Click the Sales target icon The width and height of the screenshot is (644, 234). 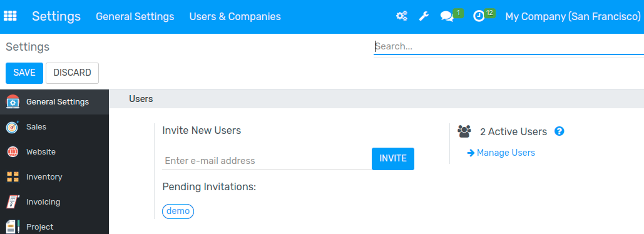click(x=13, y=127)
